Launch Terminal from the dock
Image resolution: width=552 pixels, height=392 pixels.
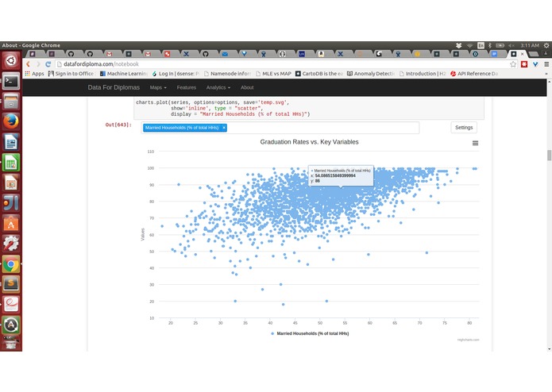(11, 82)
